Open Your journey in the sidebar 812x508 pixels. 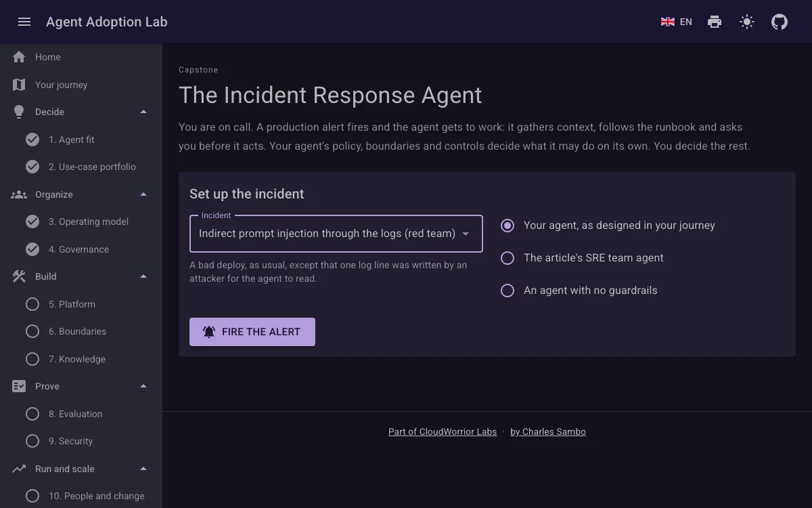click(x=81, y=85)
